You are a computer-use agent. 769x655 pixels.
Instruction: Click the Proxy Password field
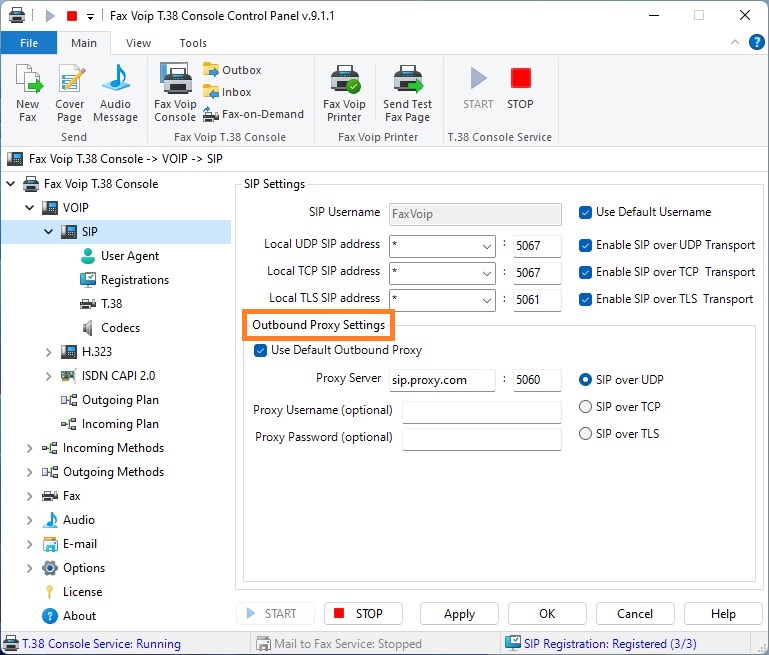click(482, 439)
